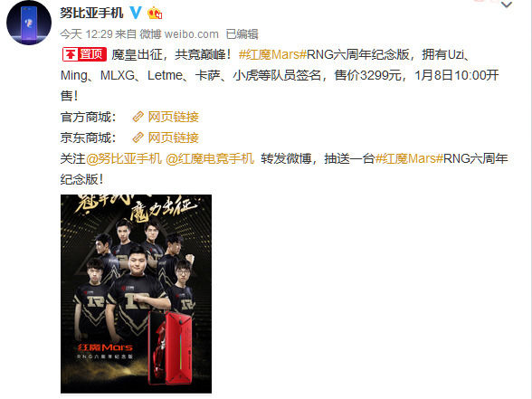Enlarge the RNG team poster thumbnail
The image size is (532, 399).
pyautogui.click(x=136, y=294)
